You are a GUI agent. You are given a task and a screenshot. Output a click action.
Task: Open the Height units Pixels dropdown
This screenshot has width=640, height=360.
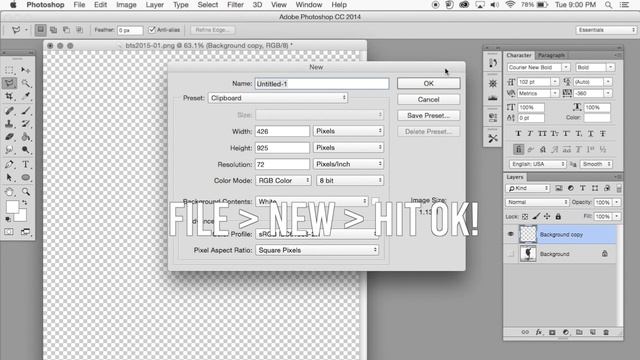coord(349,147)
